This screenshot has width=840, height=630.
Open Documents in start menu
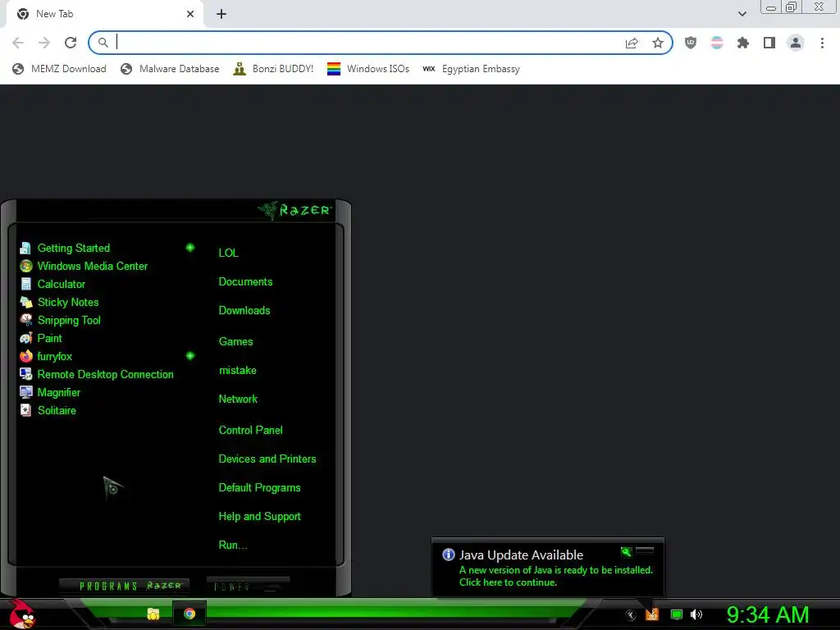[245, 282]
